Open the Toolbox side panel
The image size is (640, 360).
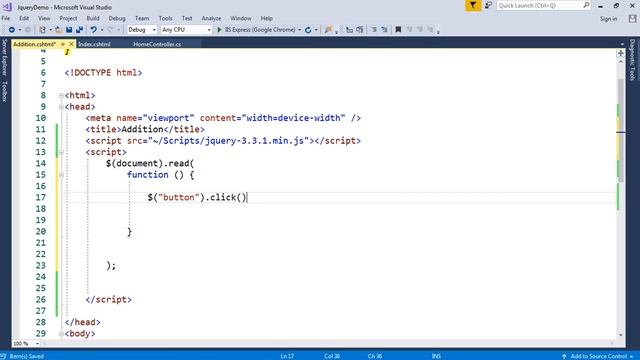coord(4,91)
